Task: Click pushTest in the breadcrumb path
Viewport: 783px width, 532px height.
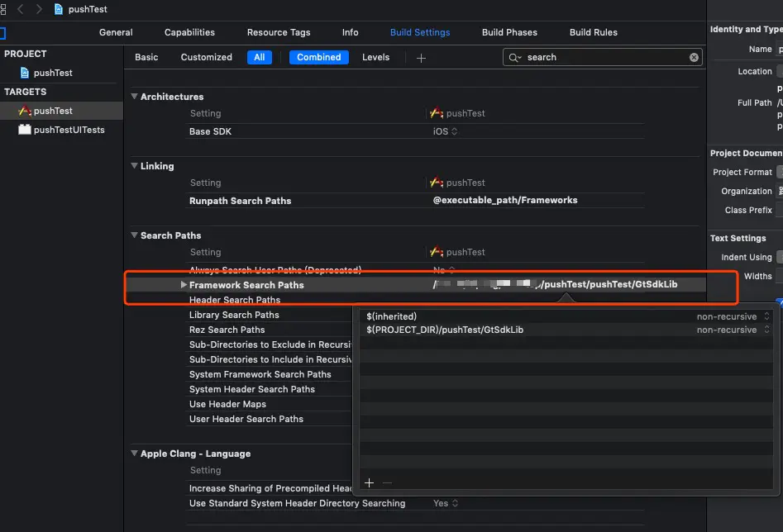Action: pyautogui.click(x=88, y=9)
